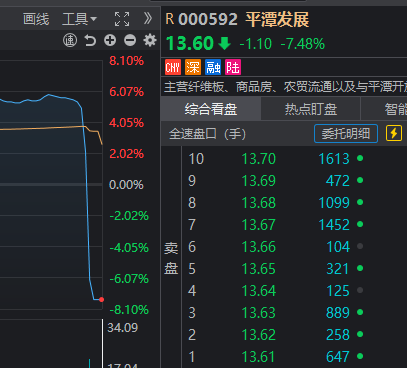The height and width of the screenshot is (368, 407).
Task: Click volume 321 at sell level 5
Action: pos(338,269)
